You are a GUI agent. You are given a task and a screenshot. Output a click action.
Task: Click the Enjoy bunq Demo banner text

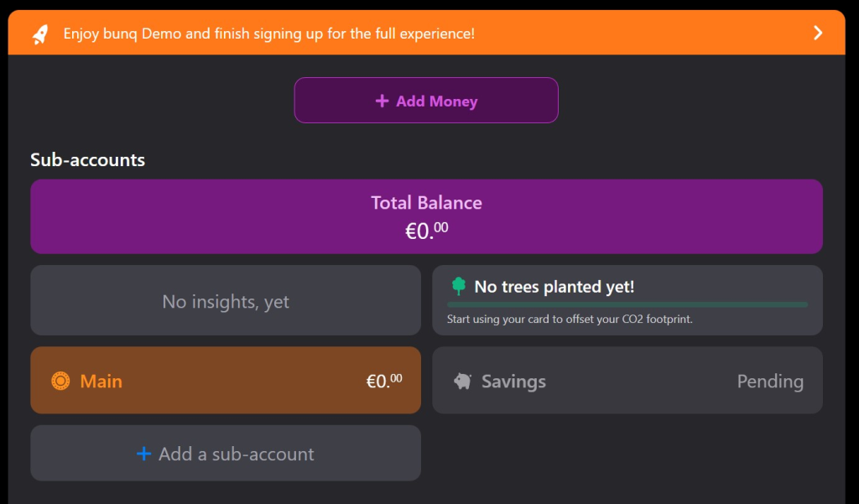(x=268, y=34)
